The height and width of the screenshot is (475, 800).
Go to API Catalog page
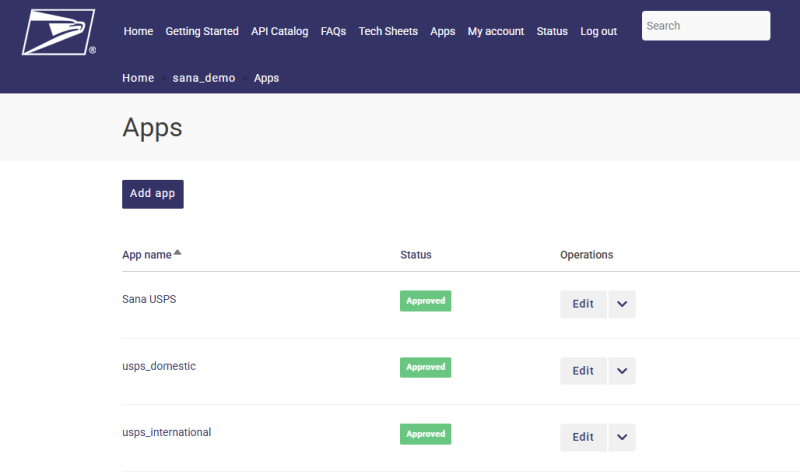tap(280, 31)
